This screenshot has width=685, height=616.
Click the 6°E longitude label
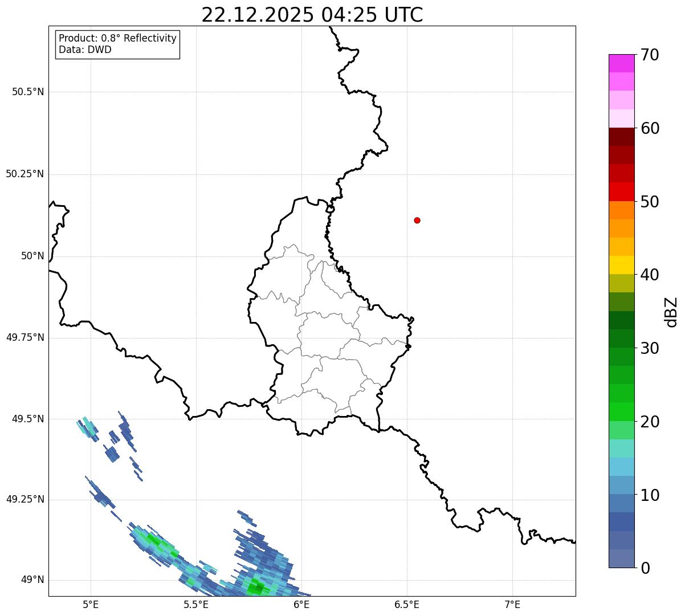(302, 605)
